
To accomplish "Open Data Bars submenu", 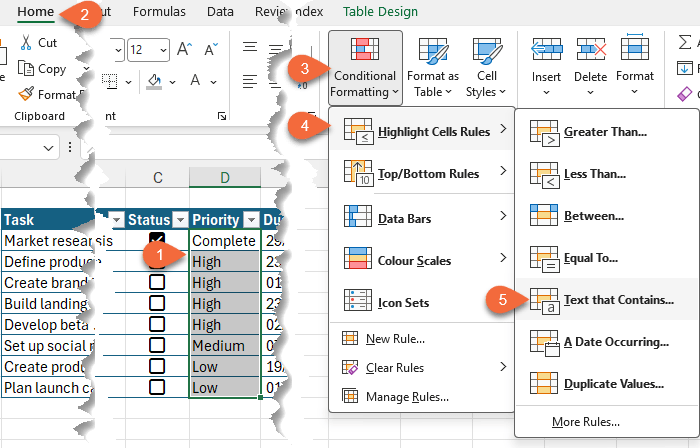I will (422, 218).
